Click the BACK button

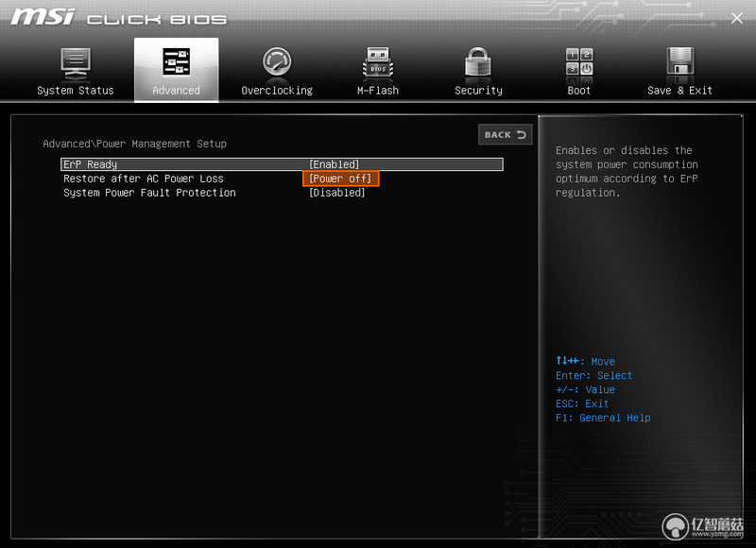tap(506, 134)
